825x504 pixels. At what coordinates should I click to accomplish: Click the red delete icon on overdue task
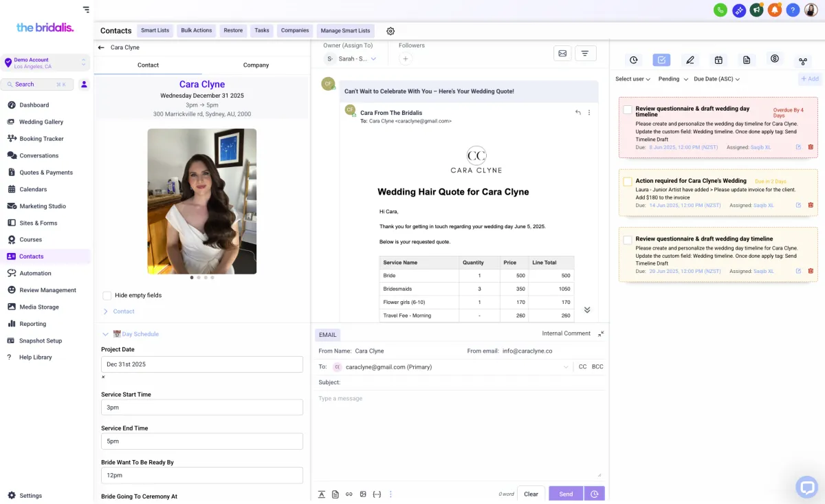click(811, 147)
